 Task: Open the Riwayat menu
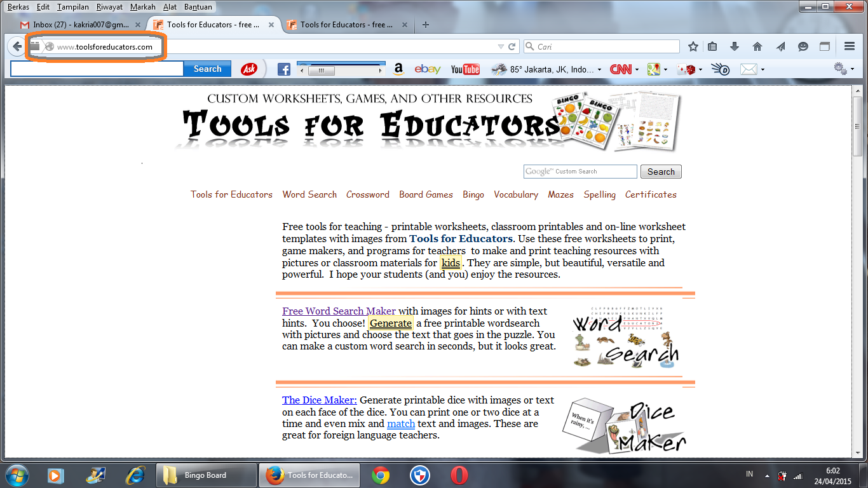coord(109,7)
